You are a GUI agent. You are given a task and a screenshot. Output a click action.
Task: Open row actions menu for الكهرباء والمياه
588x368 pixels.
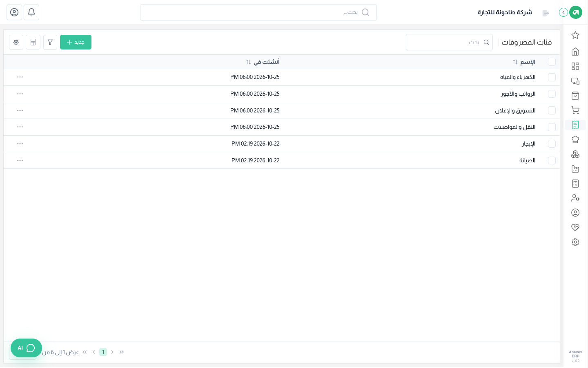(x=20, y=77)
